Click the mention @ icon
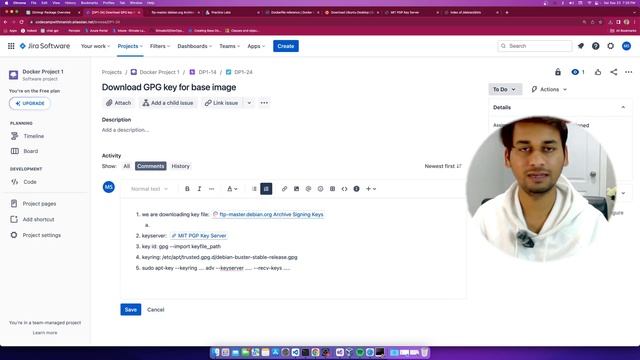The image size is (640, 360). pyautogui.click(x=308, y=189)
